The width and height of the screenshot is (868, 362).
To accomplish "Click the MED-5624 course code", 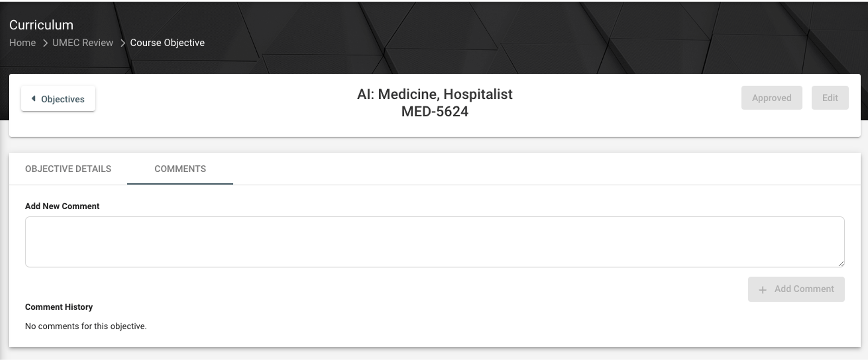I will click(x=435, y=112).
